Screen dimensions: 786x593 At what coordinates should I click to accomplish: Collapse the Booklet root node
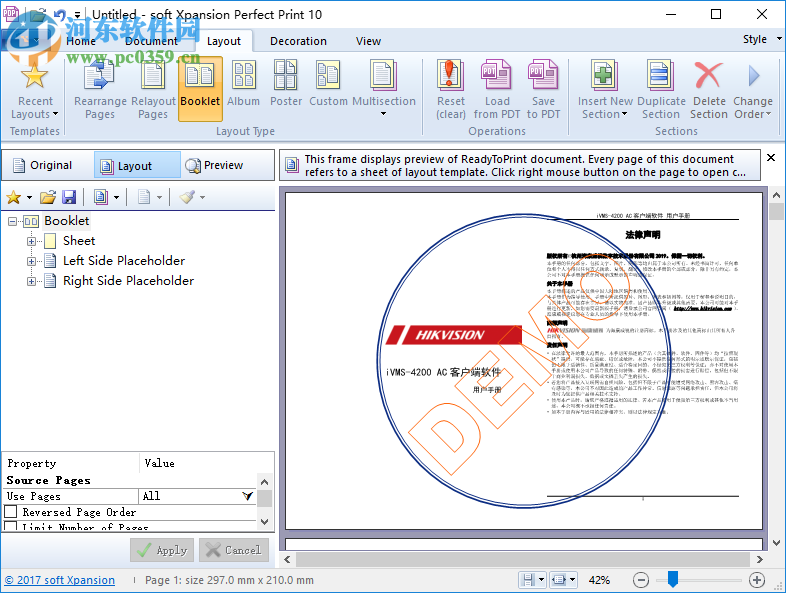(x=13, y=221)
